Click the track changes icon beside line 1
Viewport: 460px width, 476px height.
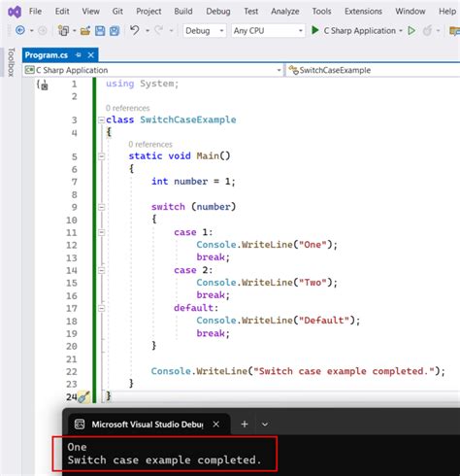point(43,85)
